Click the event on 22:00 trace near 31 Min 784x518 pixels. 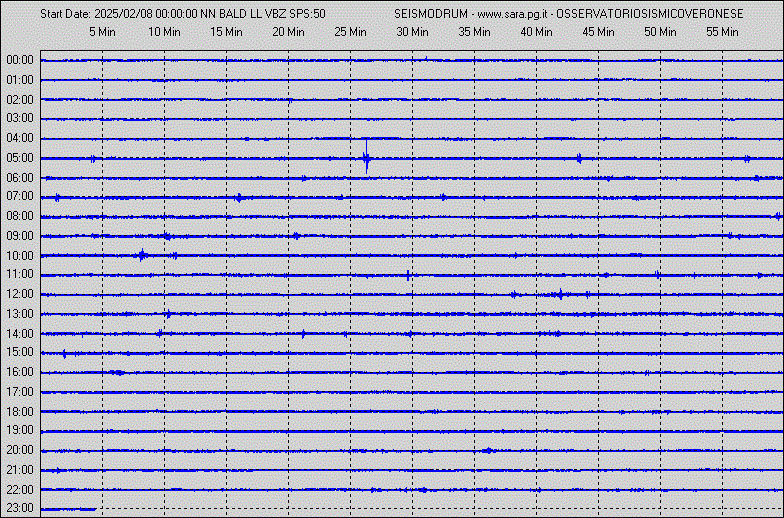coord(423,490)
